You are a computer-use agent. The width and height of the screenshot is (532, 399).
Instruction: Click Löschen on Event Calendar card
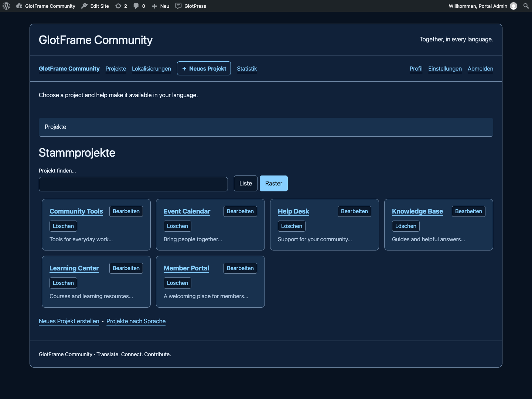point(177,226)
